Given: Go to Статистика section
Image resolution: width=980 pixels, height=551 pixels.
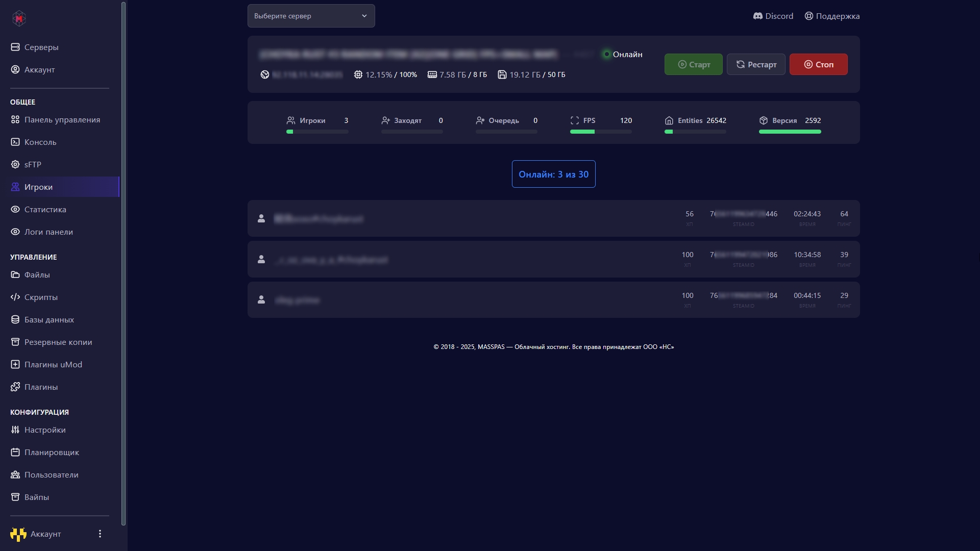Looking at the screenshot, I should coord(45,209).
